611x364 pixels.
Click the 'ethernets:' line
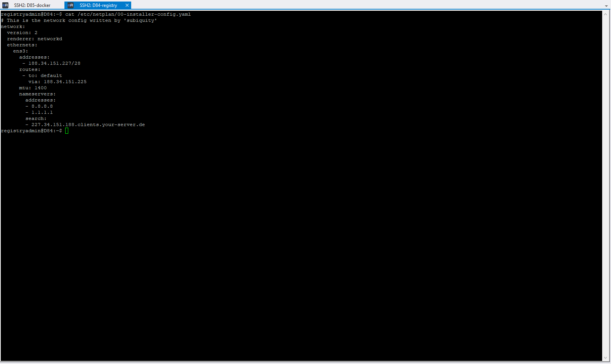22,45
